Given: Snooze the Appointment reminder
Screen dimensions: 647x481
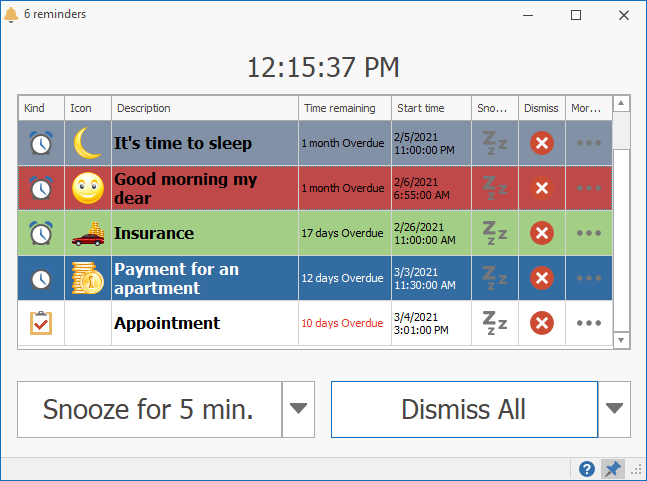Looking at the screenshot, I should (494, 323).
